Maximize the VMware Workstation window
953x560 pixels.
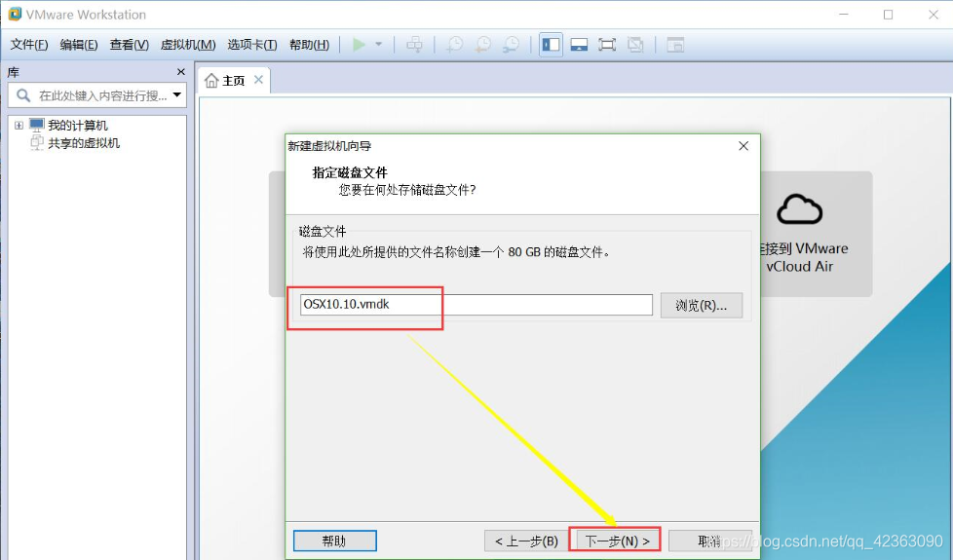(888, 15)
